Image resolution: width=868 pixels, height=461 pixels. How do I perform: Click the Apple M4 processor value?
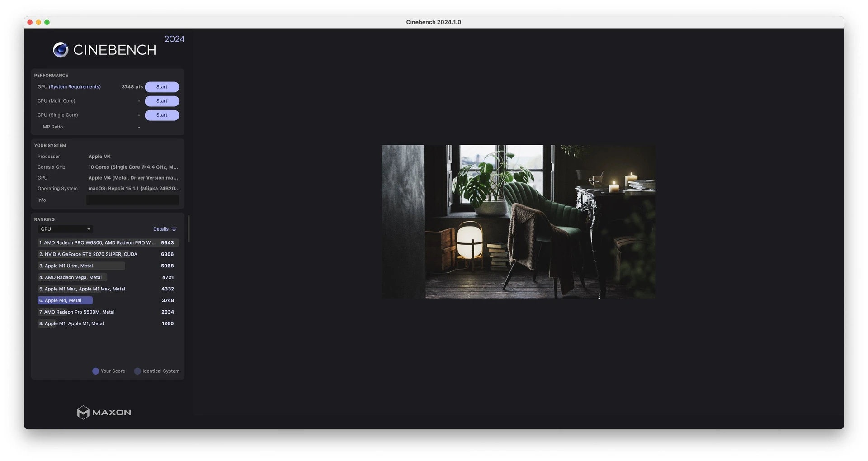point(99,157)
